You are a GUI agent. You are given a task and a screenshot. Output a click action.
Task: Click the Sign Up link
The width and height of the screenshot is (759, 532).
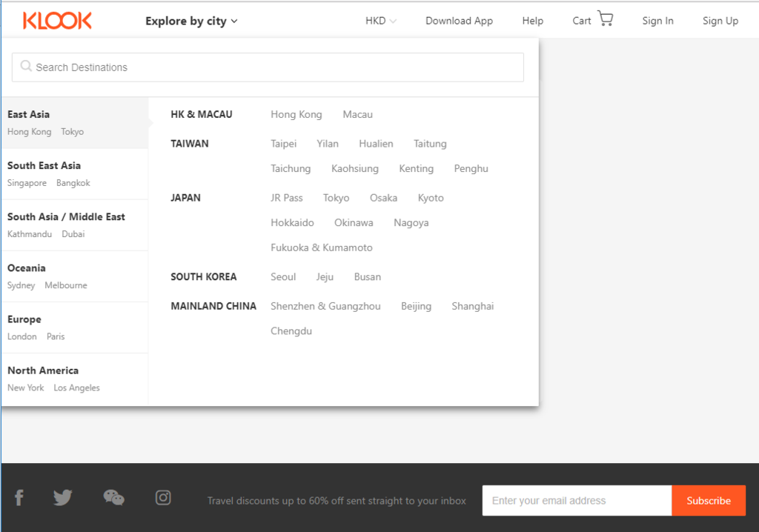click(720, 21)
